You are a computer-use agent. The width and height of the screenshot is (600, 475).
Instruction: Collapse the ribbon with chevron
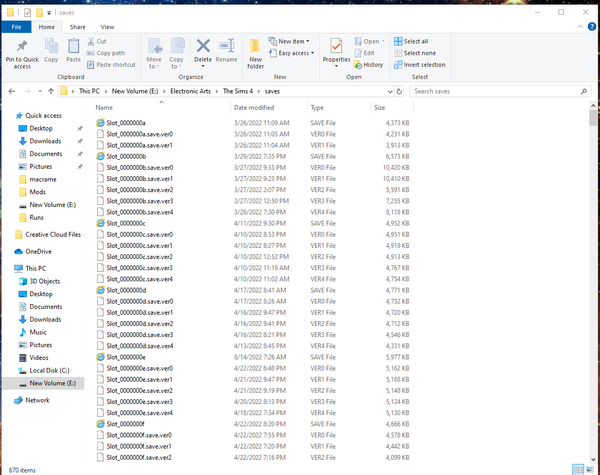580,26
